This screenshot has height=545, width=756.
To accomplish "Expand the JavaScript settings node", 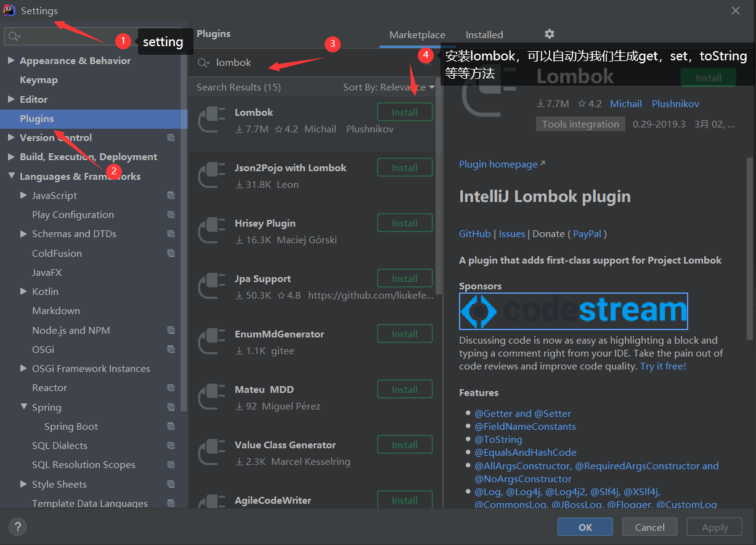I will (x=23, y=195).
